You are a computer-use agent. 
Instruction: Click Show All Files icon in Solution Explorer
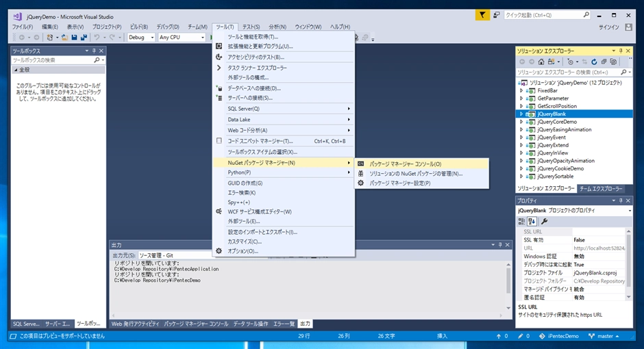coord(613,62)
